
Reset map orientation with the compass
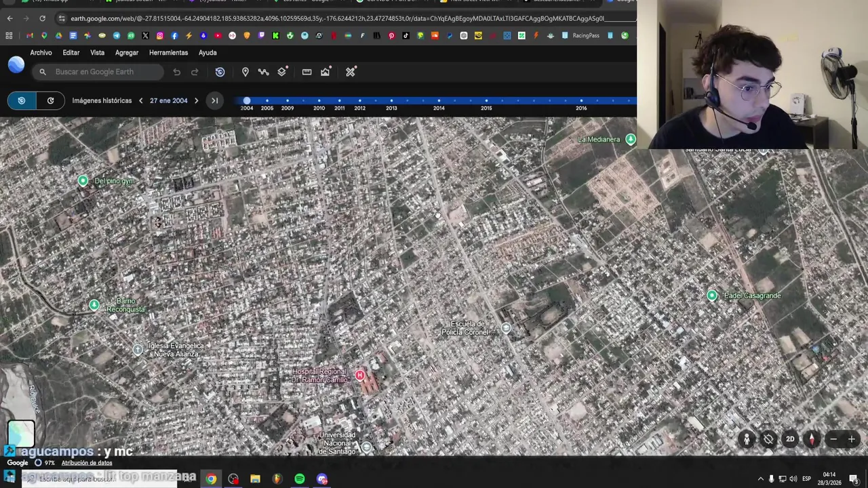tap(812, 439)
